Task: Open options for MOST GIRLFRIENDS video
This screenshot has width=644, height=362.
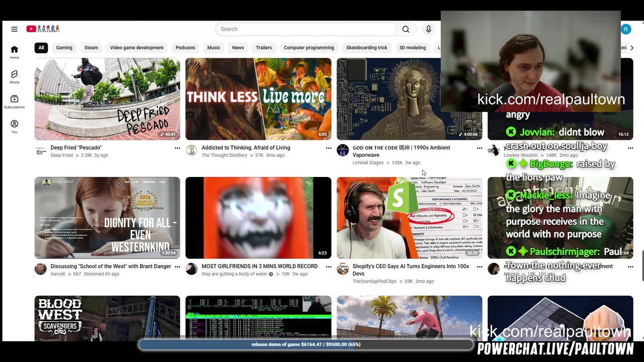Action: click(329, 266)
